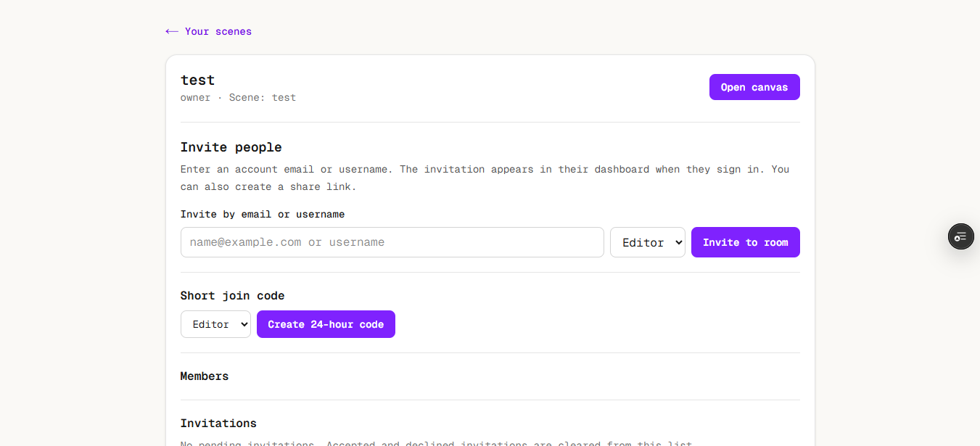Go back via Your scenes link
This screenshot has width=980, height=446.
click(x=209, y=31)
